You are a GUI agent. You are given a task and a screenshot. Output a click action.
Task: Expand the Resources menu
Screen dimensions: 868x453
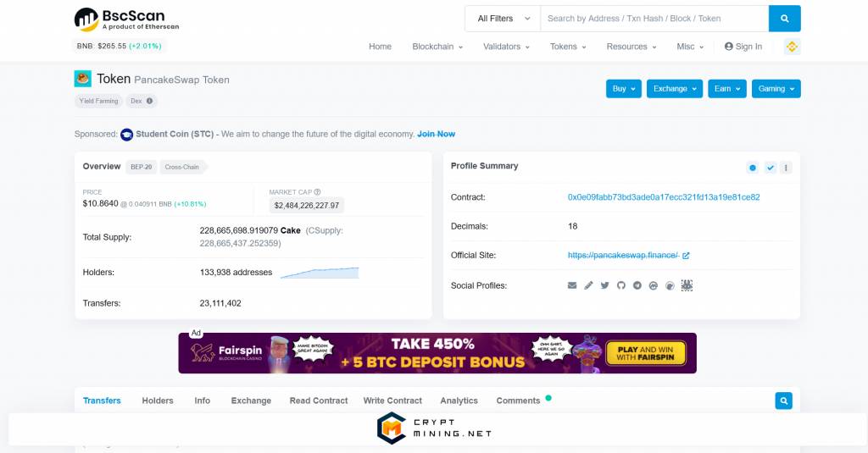pos(631,47)
